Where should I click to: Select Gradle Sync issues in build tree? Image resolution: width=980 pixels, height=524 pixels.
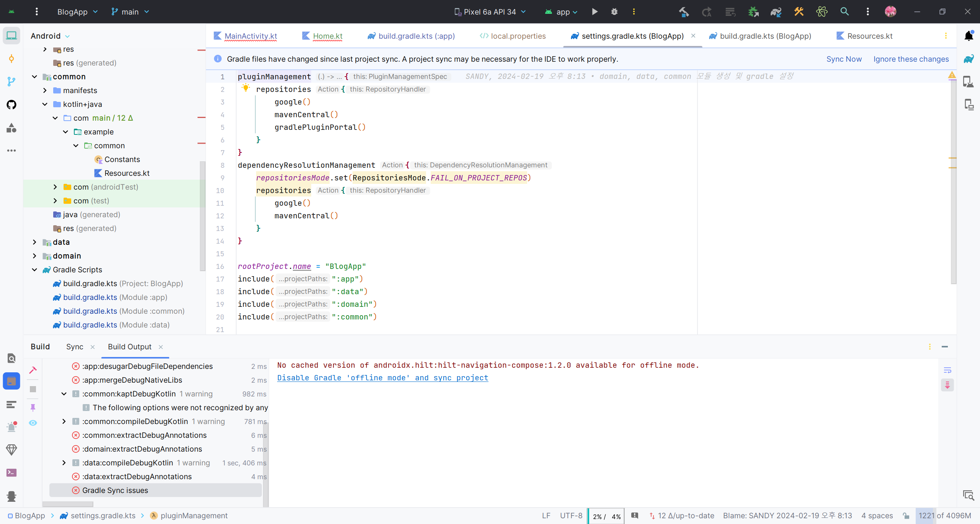[115, 490]
